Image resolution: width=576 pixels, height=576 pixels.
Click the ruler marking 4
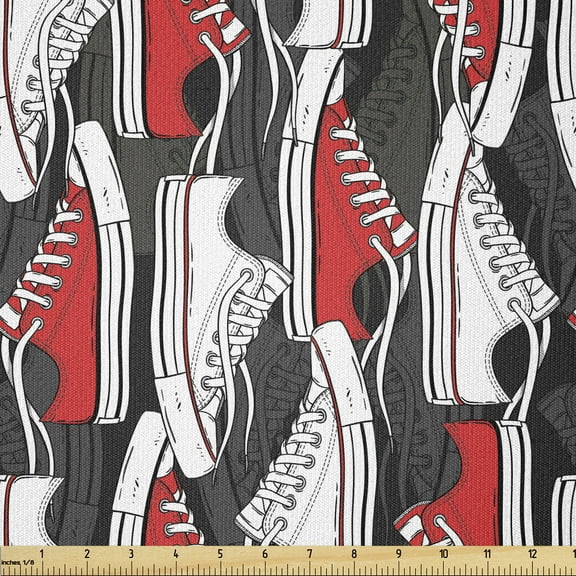[x=176, y=554]
